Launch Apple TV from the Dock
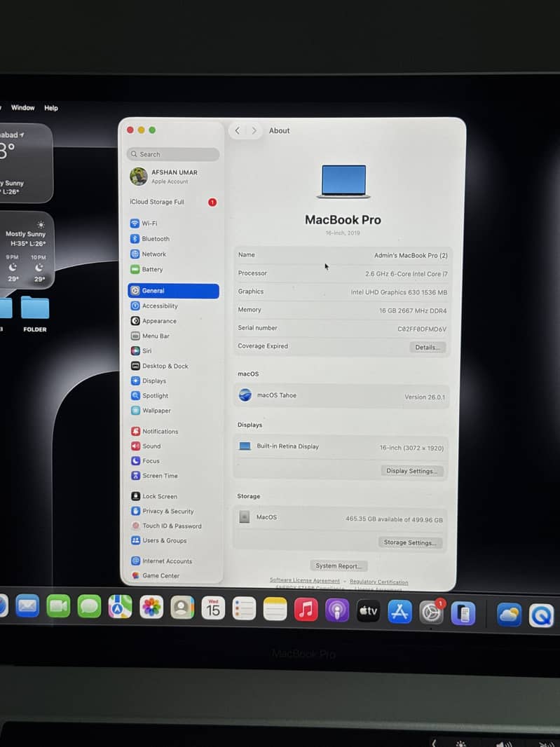Viewport: 560px width, 747px height. (368, 611)
